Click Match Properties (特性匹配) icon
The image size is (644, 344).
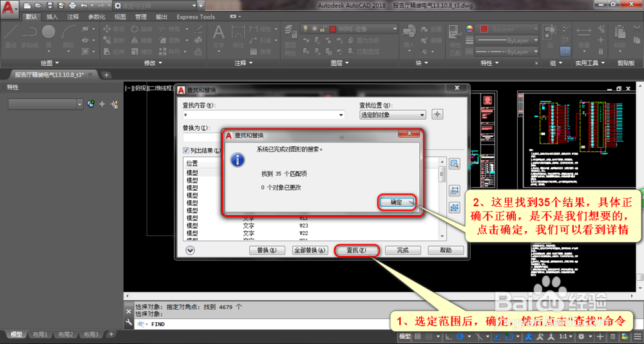[x=455, y=39]
